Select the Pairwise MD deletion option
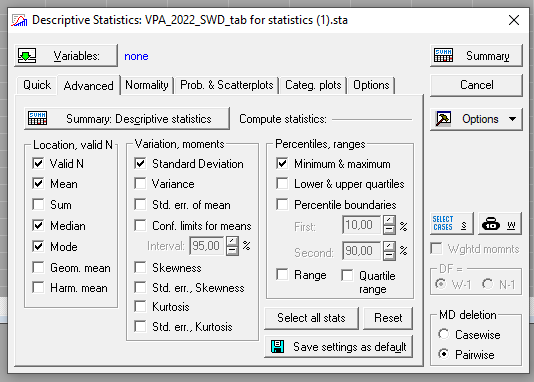Viewport: 534px width, 382px height. point(444,354)
